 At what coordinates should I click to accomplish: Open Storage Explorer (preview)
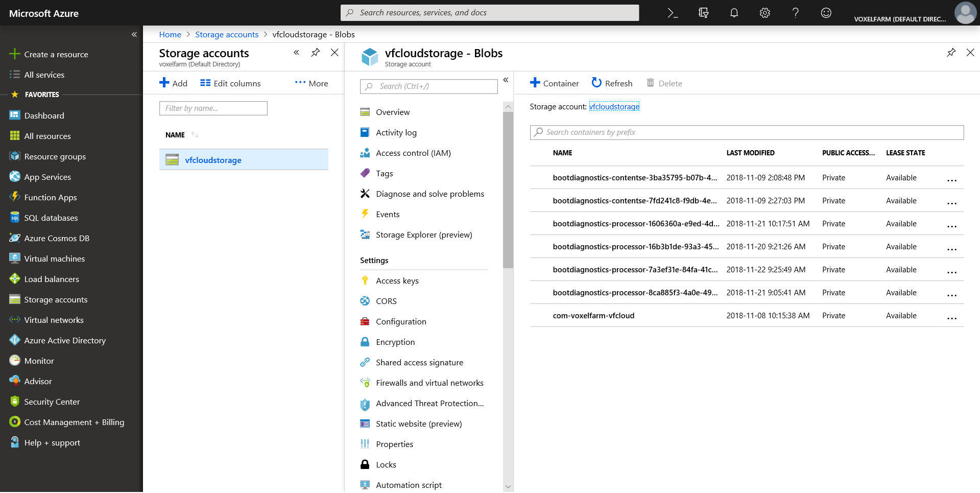424,234
